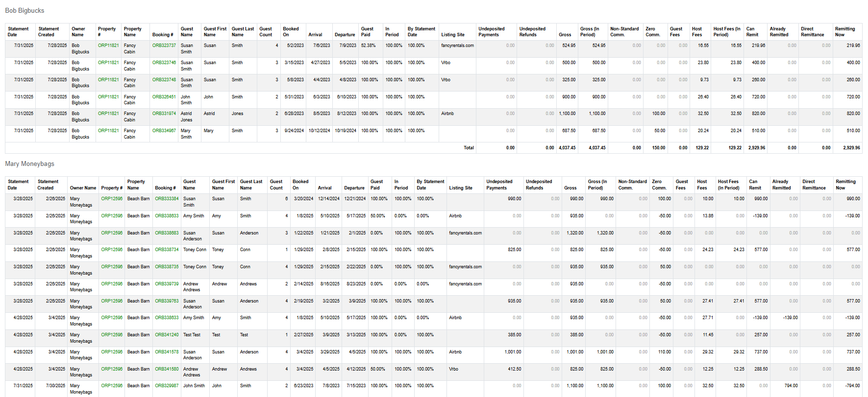
Task: Open booking link ORB341580
Action: click(x=167, y=369)
